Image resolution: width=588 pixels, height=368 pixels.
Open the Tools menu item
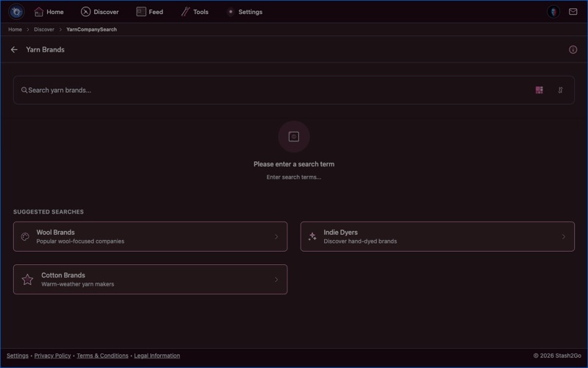[x=195, y=12]
